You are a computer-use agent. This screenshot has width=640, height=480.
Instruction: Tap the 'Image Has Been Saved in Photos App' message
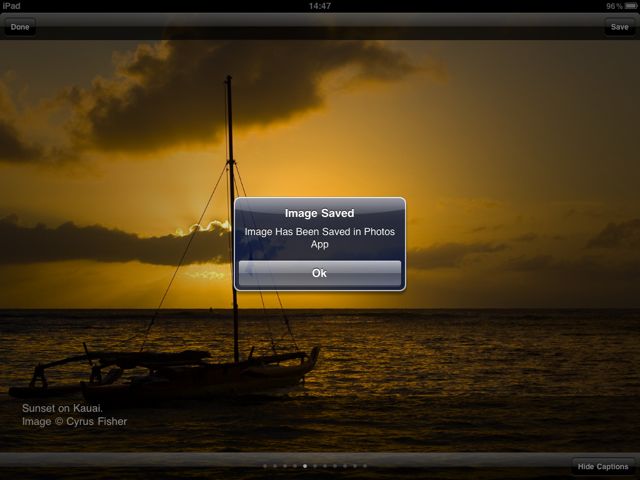(320, 238)
